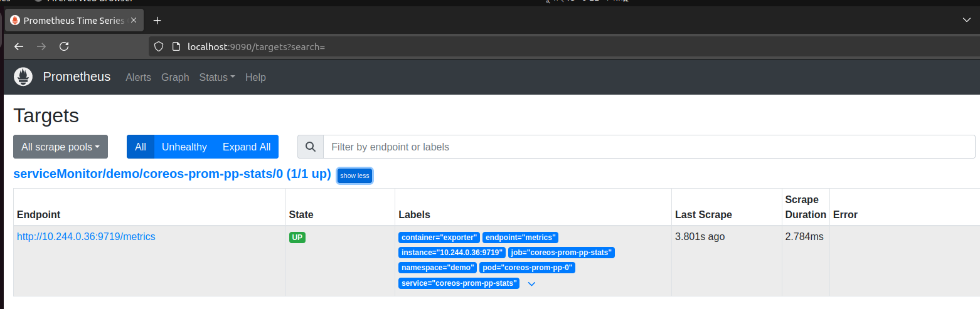Go to the Graph page
Viewport: 980px width, 309px height.
(x=175, y=77)
